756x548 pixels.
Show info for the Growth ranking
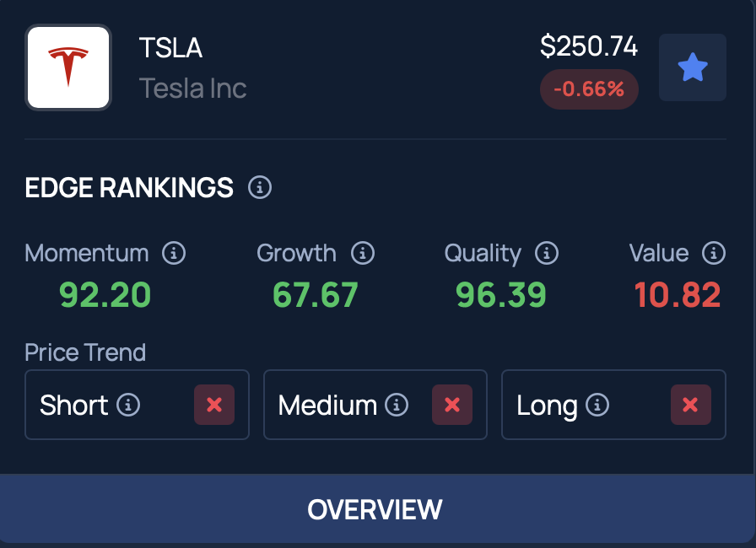[x=363, y=253]
